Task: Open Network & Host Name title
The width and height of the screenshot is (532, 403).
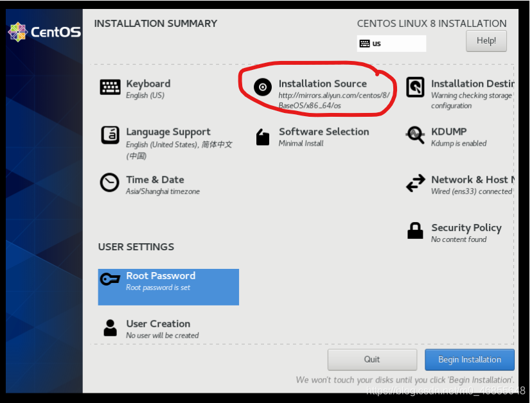Action: point(473,180)
